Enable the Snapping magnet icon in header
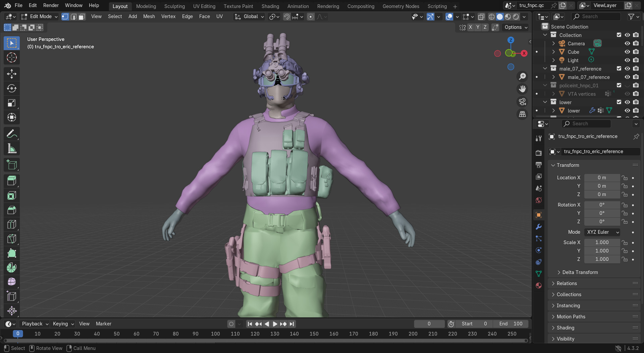The image size is (644, 353). coord(286,16)
